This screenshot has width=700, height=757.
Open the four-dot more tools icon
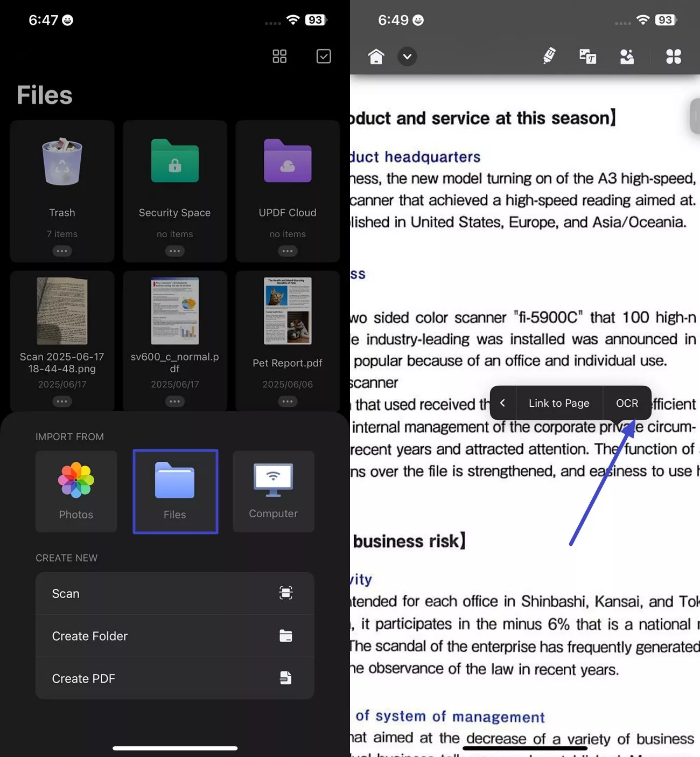pos(673,57)
